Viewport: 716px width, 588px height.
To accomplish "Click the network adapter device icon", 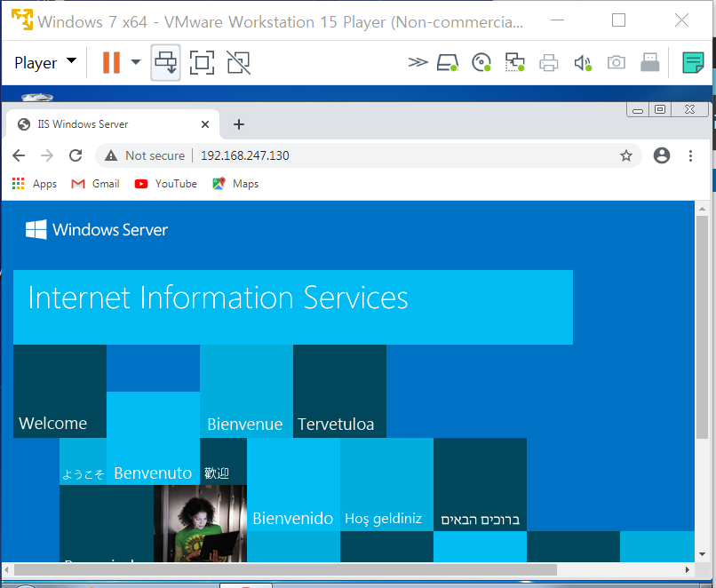I will pyautogui.click(x=514, y=62).
